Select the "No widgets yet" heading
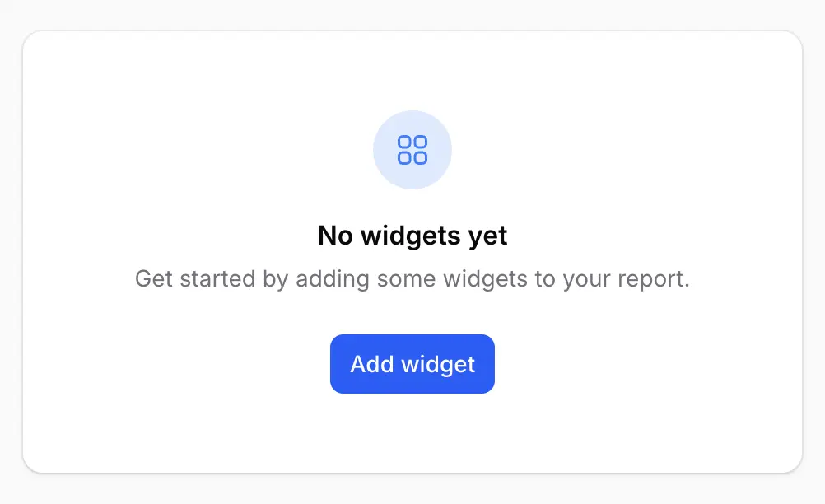 click(x=412, y=236)
